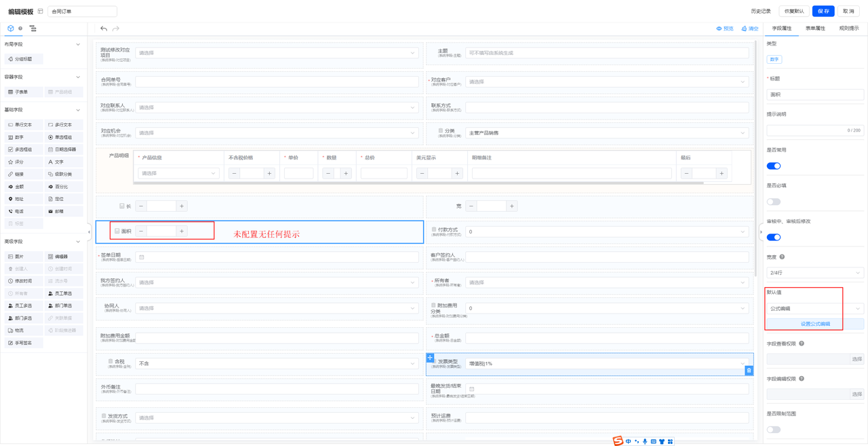Choose the 单行文本 field type

(24, 125)
